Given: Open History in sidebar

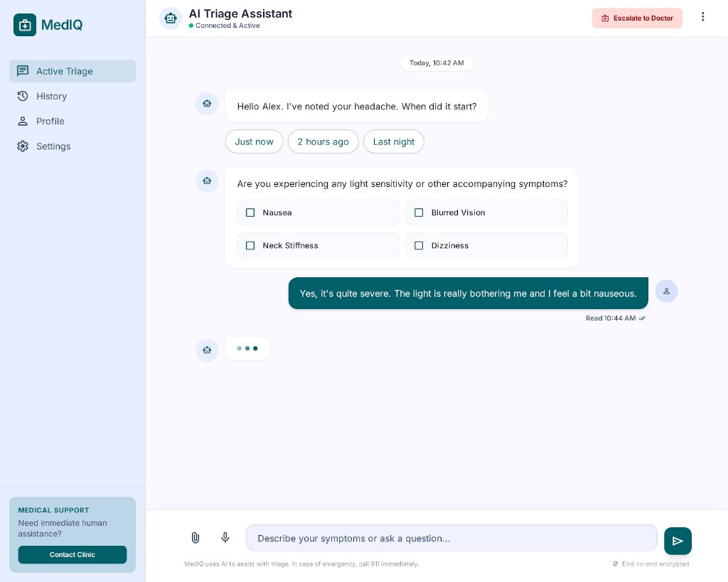Looking at the screenshot, I should click(73, 96).
